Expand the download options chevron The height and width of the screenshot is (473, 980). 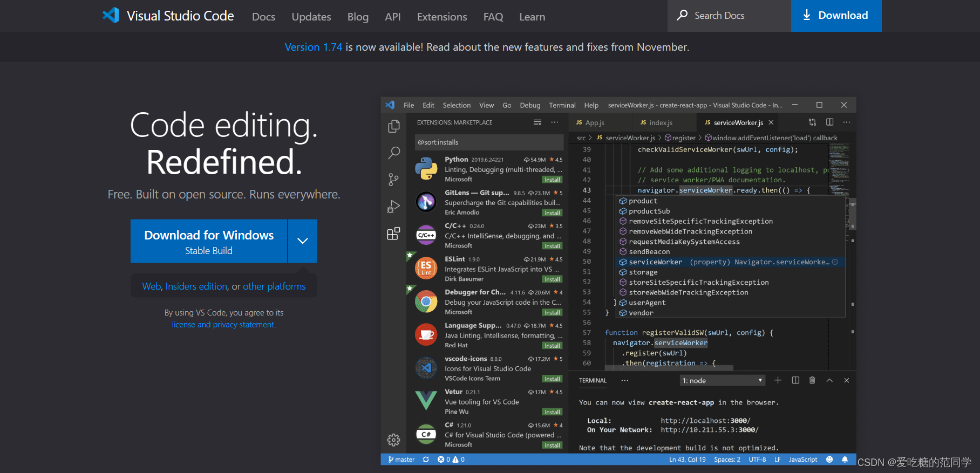click(x=303, y=241)
